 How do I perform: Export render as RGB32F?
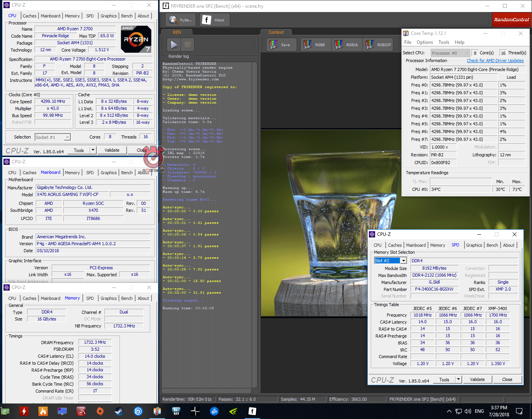point(378,45)
